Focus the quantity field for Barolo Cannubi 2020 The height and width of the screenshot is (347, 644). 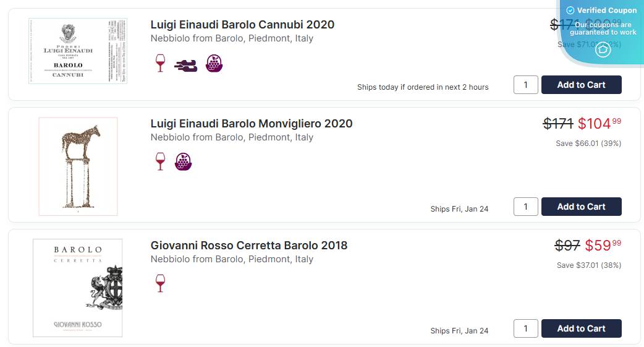coord(526,85)
